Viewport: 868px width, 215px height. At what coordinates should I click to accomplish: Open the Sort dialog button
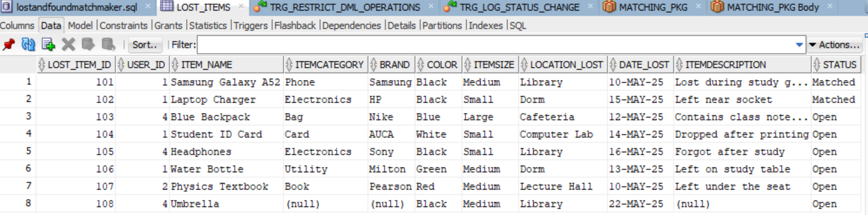pos(145,45)
